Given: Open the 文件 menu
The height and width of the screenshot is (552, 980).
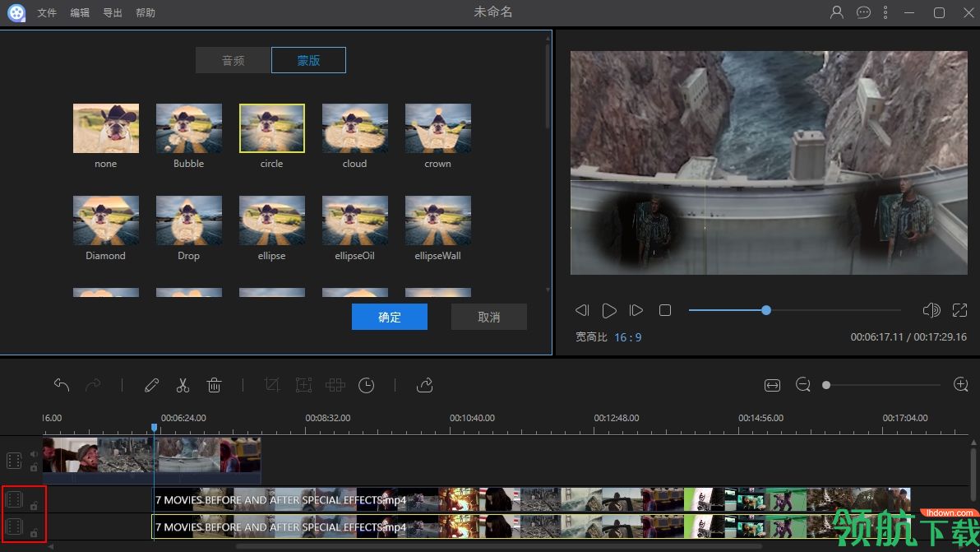Looking at the screenshot, I should pyautogui.click(x=47, y=12).
